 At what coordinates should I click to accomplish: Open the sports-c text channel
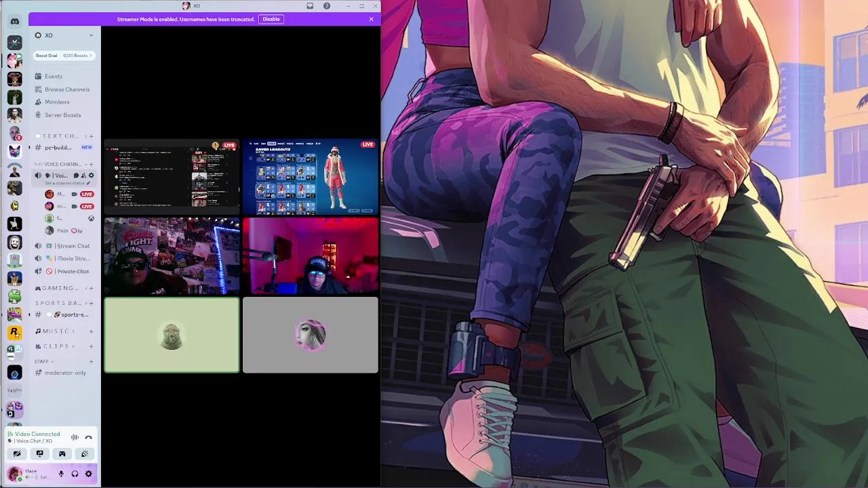pyautogui.click(x=64, y=314)
